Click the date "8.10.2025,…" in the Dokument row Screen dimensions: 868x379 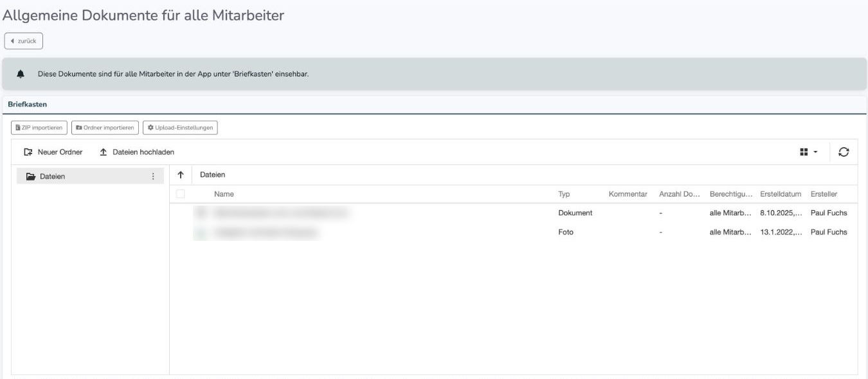(x=781, y=213)
